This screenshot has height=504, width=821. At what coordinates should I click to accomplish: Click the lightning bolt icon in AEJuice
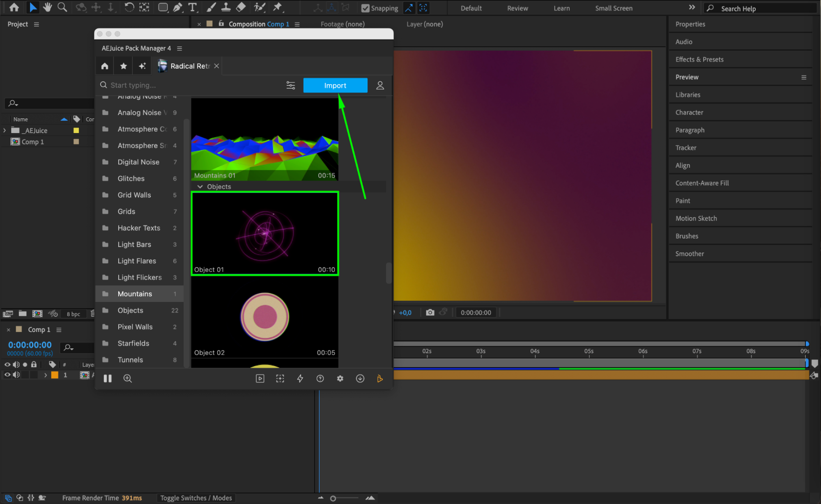300,379
